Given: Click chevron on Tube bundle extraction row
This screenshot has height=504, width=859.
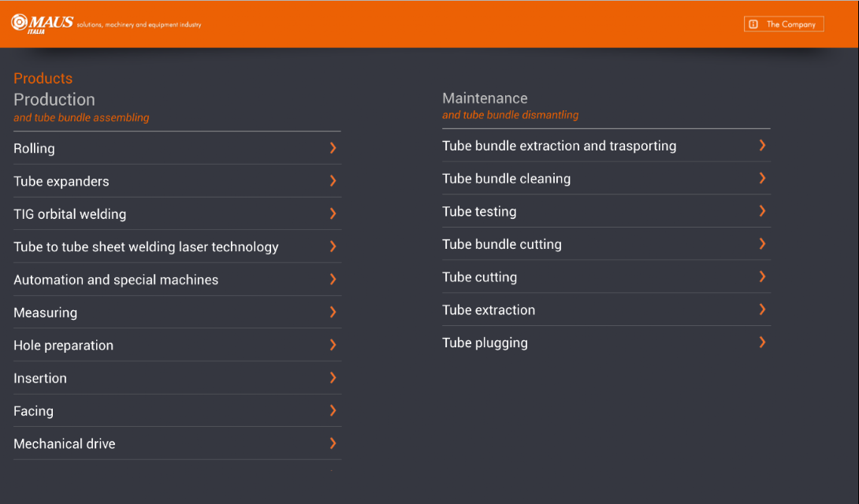Looking at the screenshot, I should coord(762,145).
